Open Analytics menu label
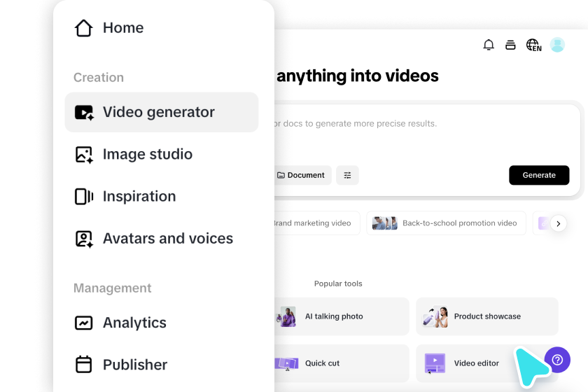This screenshot has width=588, height=392. click(x=134, y=323)
